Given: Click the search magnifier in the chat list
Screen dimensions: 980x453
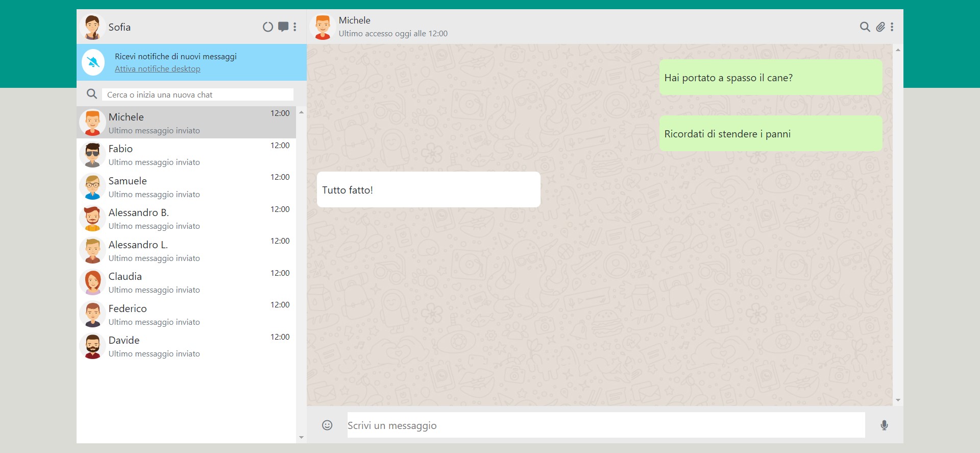Looking at the screenshot, I should pyautogui.click(x=92, y=94).
